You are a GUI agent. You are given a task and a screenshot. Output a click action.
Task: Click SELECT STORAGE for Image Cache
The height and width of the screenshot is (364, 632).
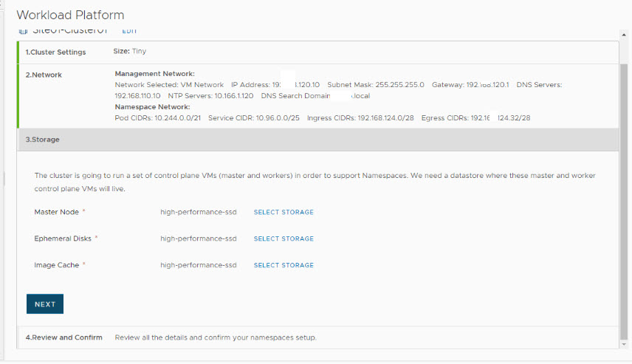[284, 266]
